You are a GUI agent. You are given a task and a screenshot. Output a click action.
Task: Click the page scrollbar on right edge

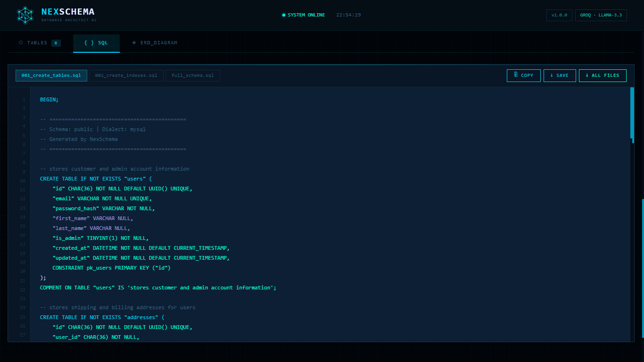click(643, 269)
